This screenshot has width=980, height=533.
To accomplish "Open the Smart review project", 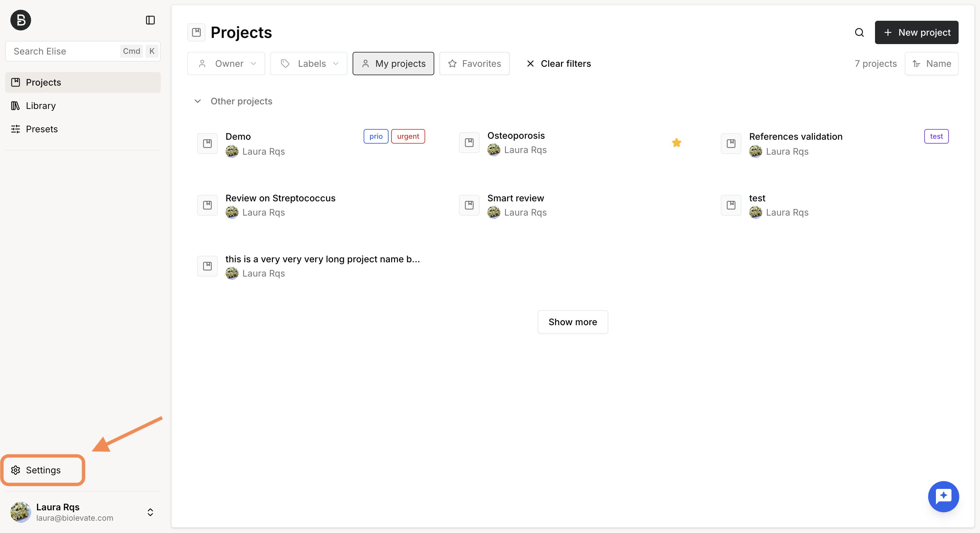I will (516, 198).
